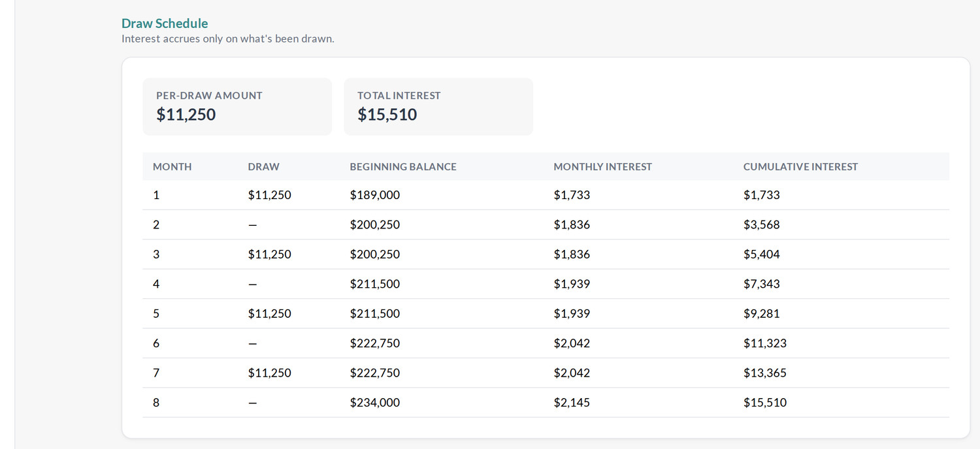Viewport: 980px width, 449px height.
Task: Click the month 5 row number
Action: point(156,314)
